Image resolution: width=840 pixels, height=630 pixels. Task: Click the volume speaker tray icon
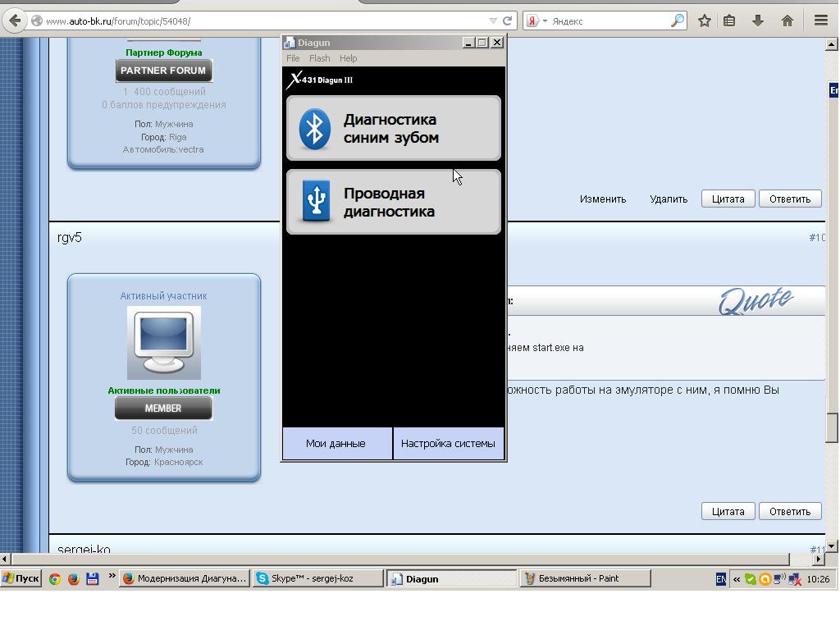780,578
